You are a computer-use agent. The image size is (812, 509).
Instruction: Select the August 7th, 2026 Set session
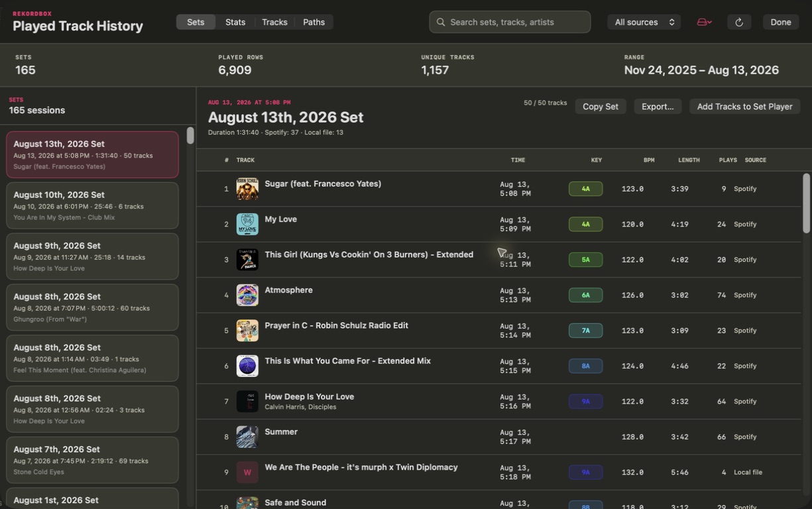point(92,460)
